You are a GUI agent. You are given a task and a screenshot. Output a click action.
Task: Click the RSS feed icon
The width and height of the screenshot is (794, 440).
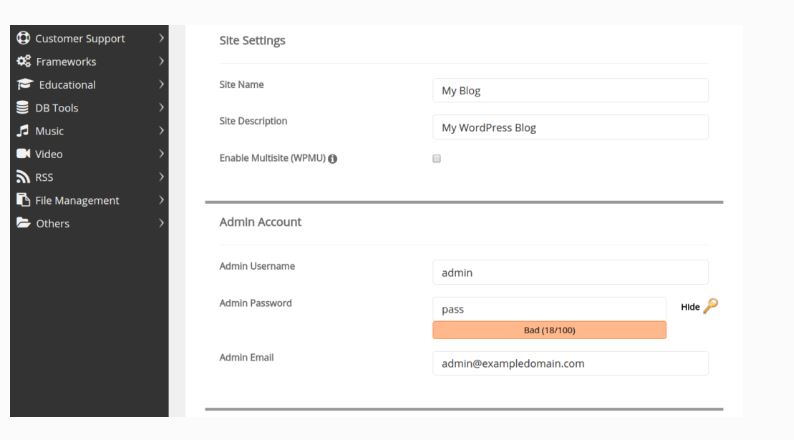coord(23,177)
